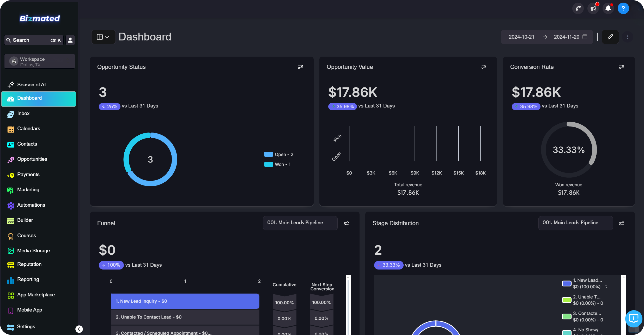This screenshot has height=335, width=644.
Task: Toggle the Won legend entry in donut chart
Action: [x=278, y=164]
